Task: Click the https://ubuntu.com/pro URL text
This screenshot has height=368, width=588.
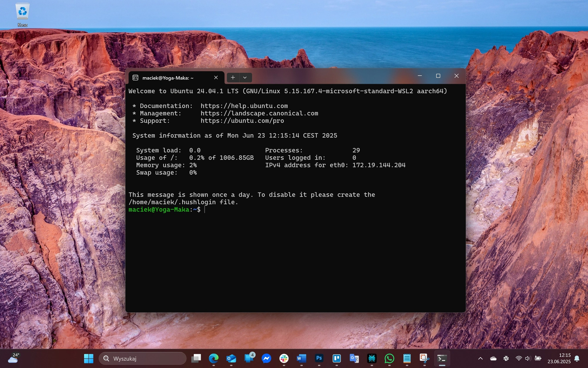Action: click(242, 121)
